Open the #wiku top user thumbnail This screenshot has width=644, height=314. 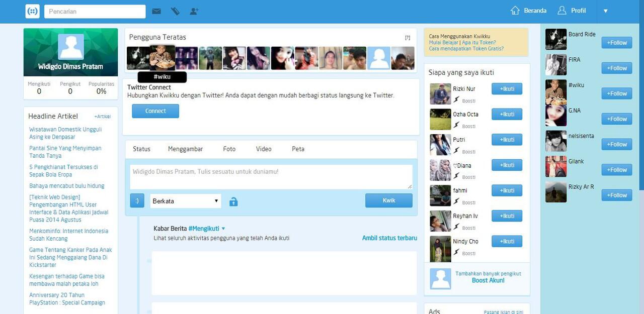[x=163, y=58]
